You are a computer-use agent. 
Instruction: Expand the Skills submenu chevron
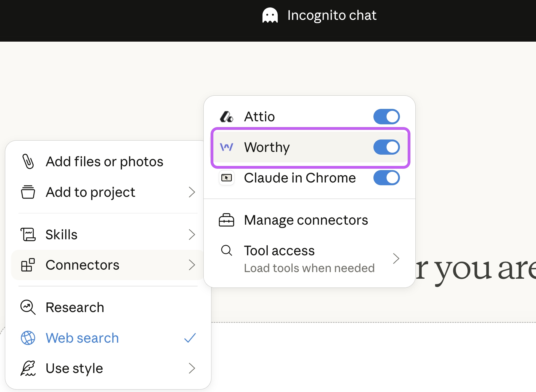coord(192,235)
